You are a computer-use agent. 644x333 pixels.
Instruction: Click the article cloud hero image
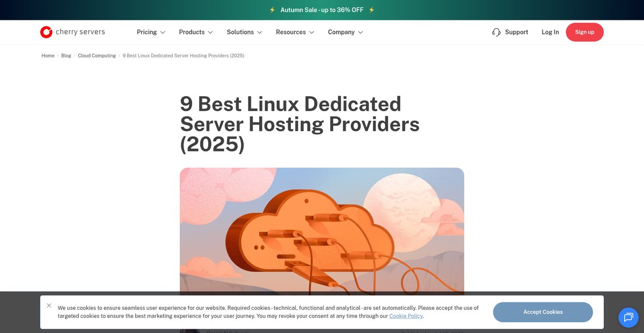[322, 231]
